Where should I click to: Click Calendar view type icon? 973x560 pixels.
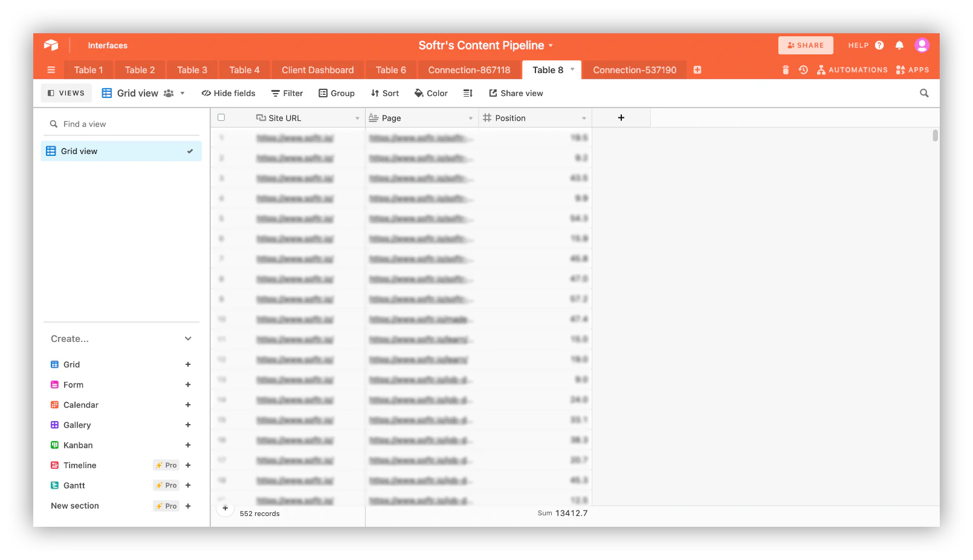click(x=54, y=405)
